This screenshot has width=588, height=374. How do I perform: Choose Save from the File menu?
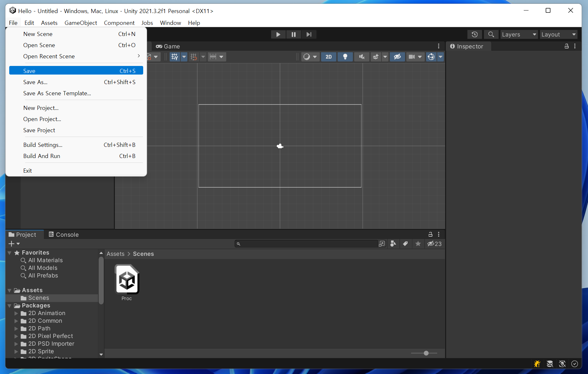[x=76, y=71]
